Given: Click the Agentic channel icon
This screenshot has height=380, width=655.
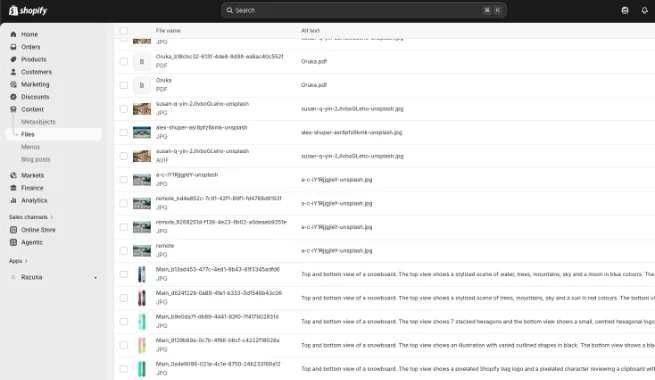Looking at the screenshot, I should coord(13,242).
